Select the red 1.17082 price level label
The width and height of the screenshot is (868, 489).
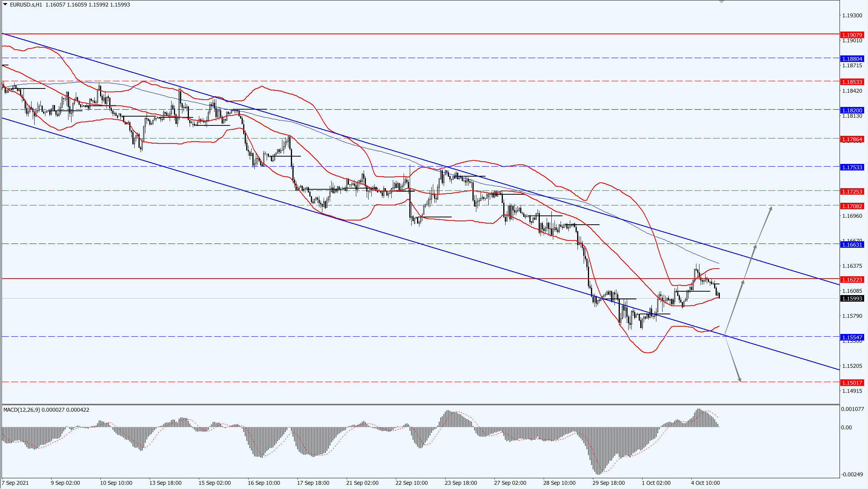(x=852, y=206)
